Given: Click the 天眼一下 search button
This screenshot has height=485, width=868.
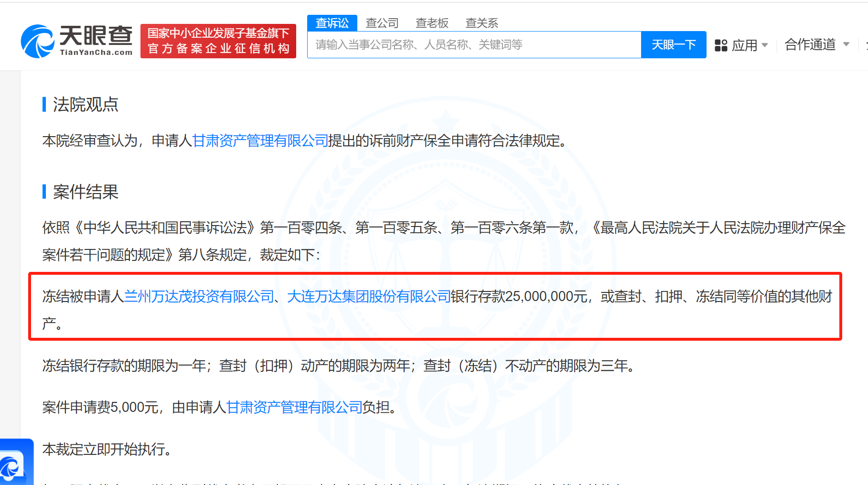Looking at the screenshot, I should [674, 45].
